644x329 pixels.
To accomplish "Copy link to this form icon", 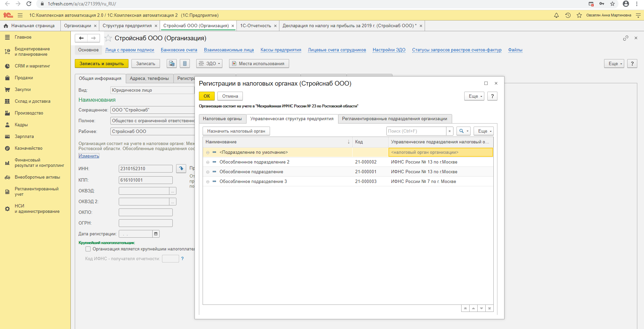I will tap(626, 38).
